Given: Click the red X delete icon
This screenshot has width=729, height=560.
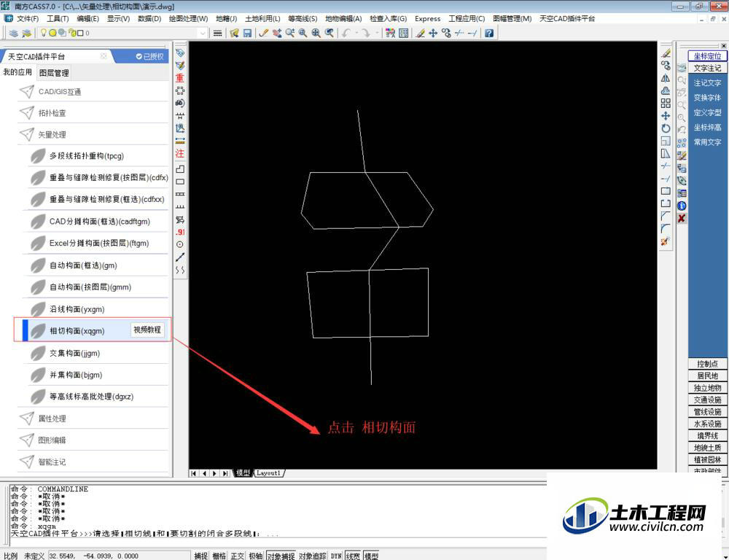Looking at the screenshot, I should coord(682,218).
